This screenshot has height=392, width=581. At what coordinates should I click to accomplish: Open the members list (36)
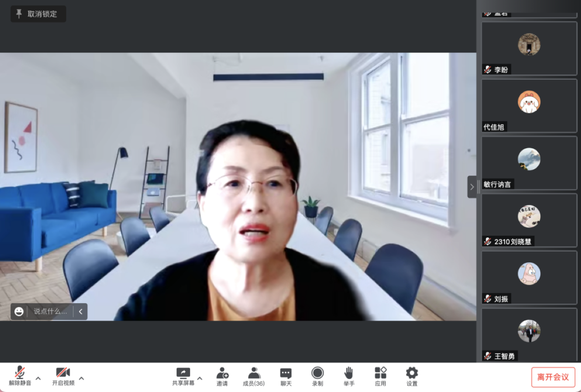254,373
